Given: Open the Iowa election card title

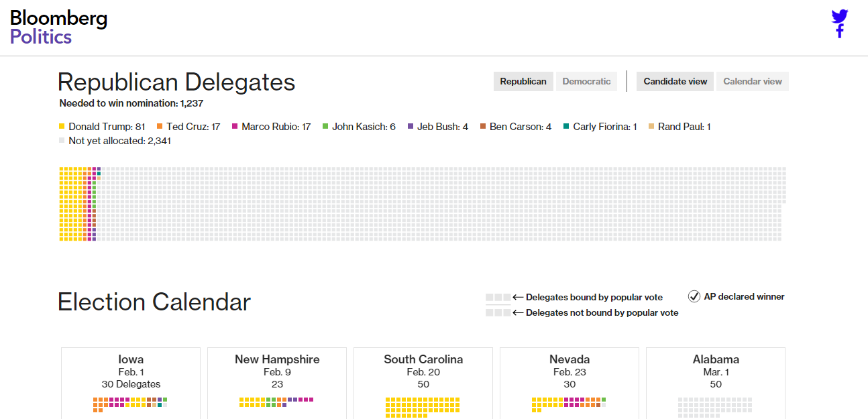Looking at the screenshot, I should click(131, 359).
